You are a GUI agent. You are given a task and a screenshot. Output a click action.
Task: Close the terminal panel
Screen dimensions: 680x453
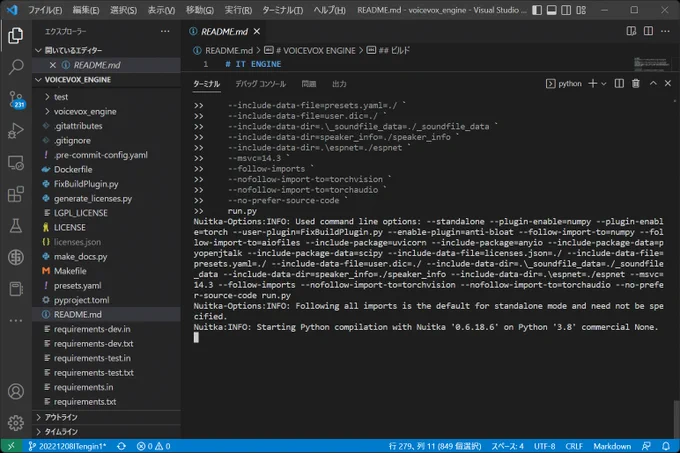point(668,83)
